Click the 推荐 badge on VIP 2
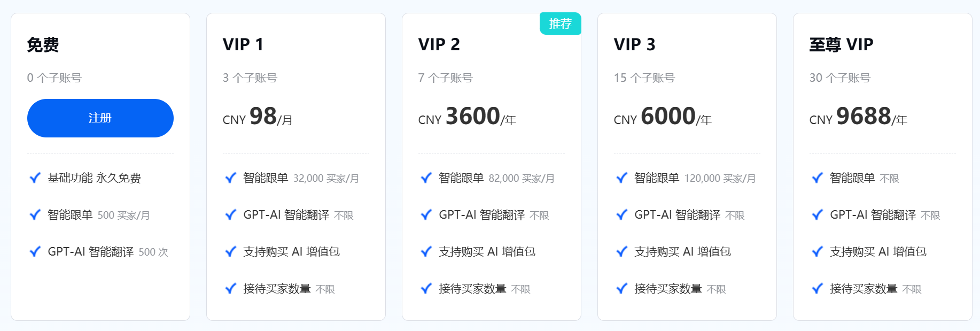Viewport: 980px width, 331px height. [x=561, y=24]
